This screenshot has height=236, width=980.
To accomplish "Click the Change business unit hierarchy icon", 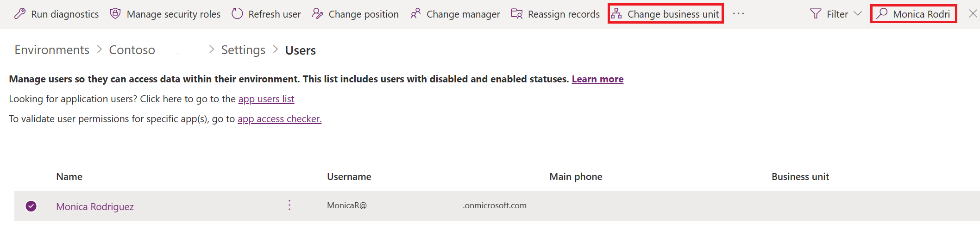I will pos(616,14).
